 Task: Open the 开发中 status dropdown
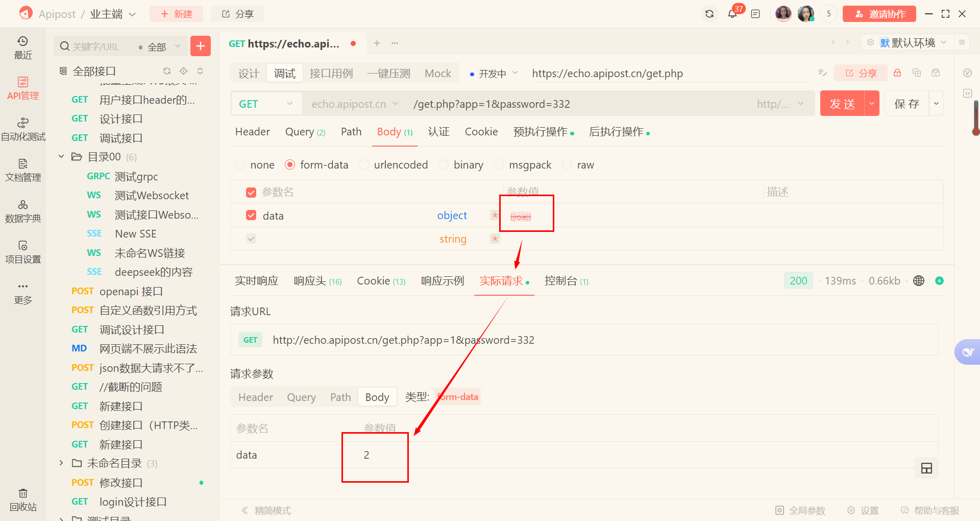(494, 74)
